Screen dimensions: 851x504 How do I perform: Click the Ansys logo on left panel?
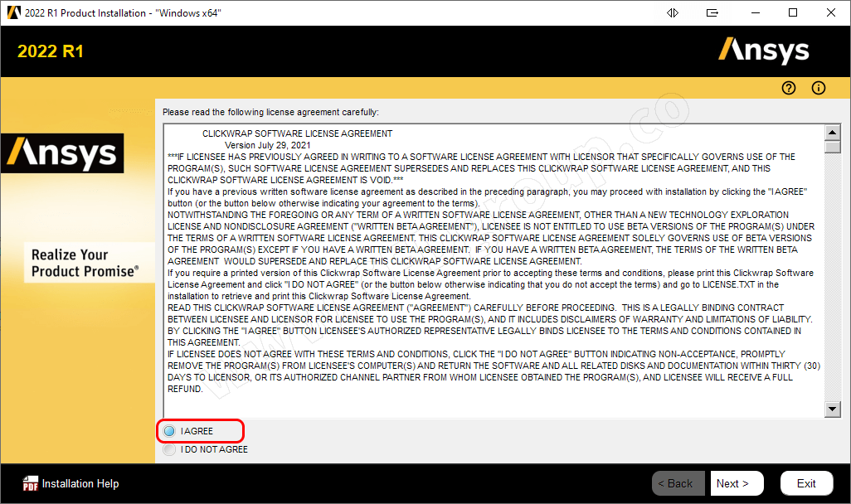pos(62,153)
